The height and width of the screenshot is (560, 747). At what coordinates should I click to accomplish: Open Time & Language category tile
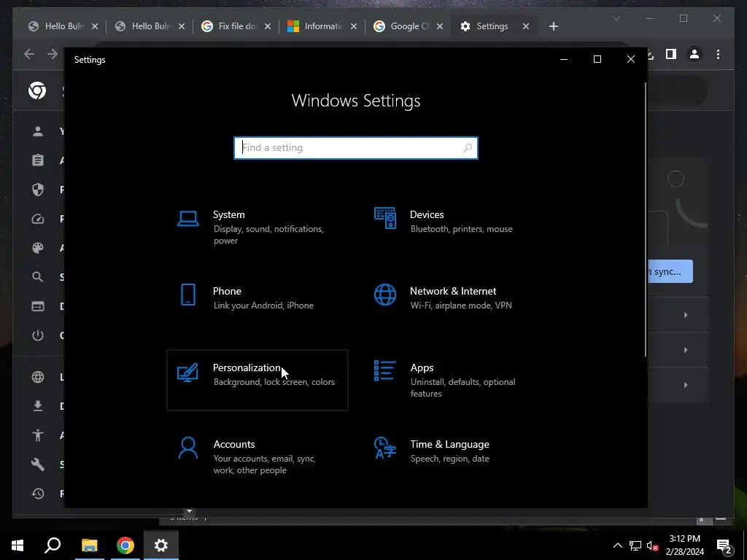(454, 456)
